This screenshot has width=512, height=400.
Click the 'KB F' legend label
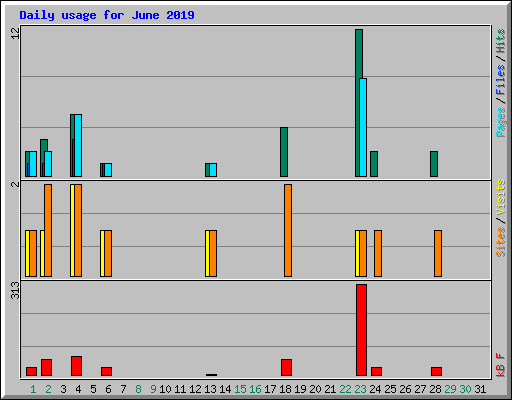[x=501, y=365]
